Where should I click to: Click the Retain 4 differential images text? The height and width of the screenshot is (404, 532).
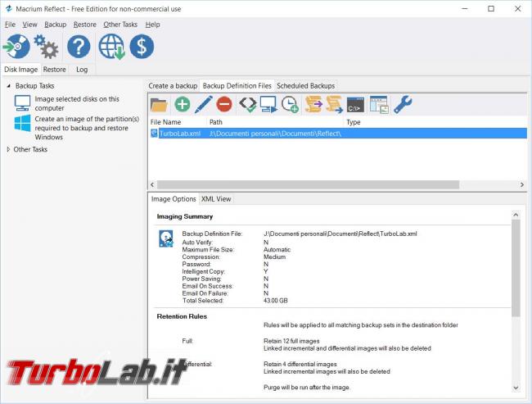click(x=300, y=364)
